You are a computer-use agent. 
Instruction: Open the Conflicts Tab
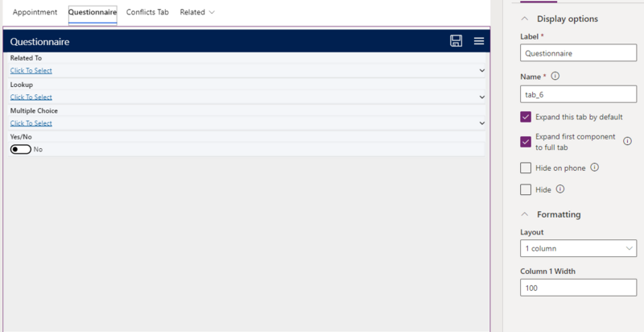click(x=147, y=12)
